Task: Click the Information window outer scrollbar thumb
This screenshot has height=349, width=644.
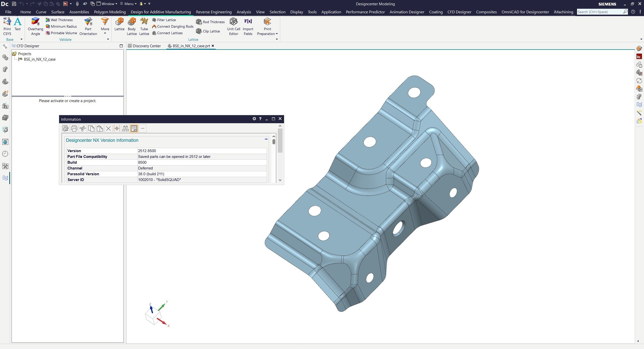Action: click(280, 141)
